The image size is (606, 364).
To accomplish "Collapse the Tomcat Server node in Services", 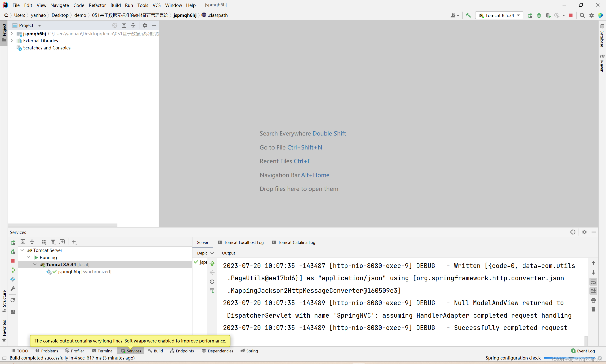I will pos(22,250).
